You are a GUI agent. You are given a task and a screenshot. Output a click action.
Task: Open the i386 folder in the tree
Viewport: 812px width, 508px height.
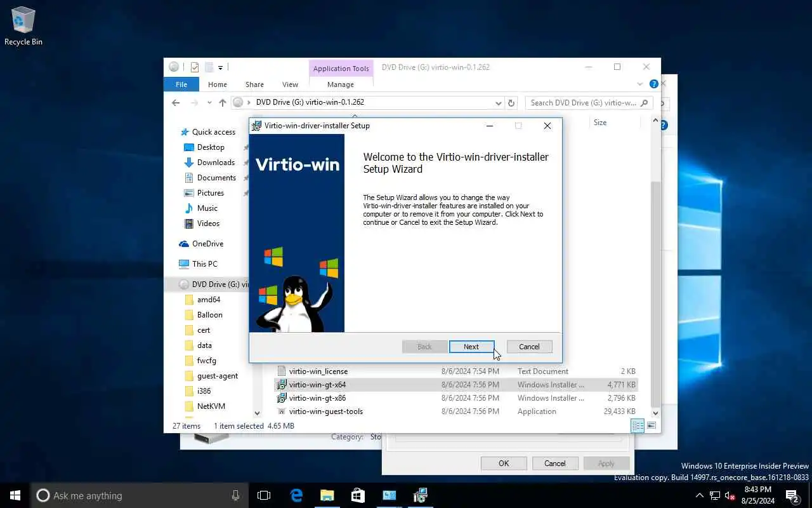(x=204, y=391)
